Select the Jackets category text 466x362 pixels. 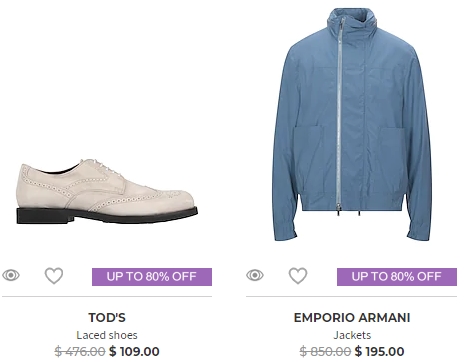pos(352,335)
